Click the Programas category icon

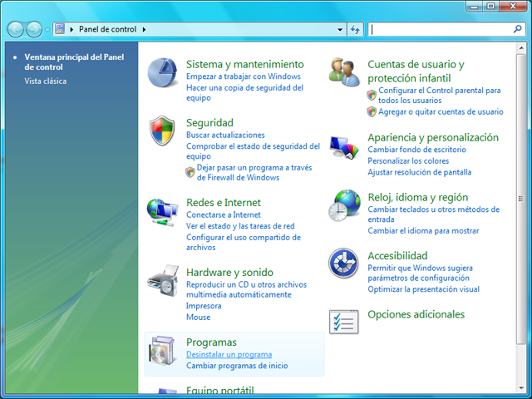(x=162, y=352)
